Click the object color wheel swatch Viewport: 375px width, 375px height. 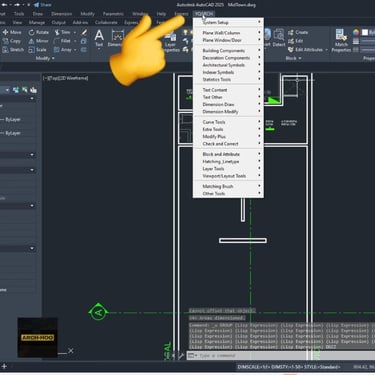tap(356, 32)
